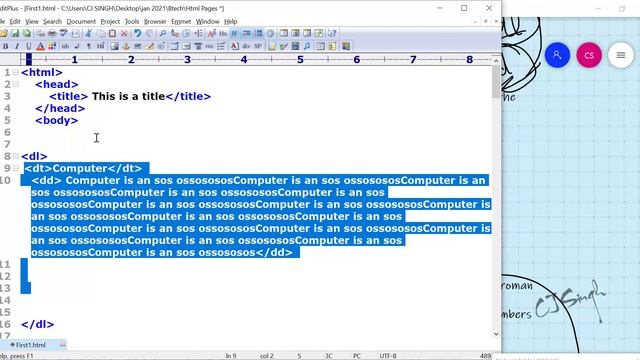Click 'ln 9' in the status bar
This screenshot has height=360, width=640.
231,356
